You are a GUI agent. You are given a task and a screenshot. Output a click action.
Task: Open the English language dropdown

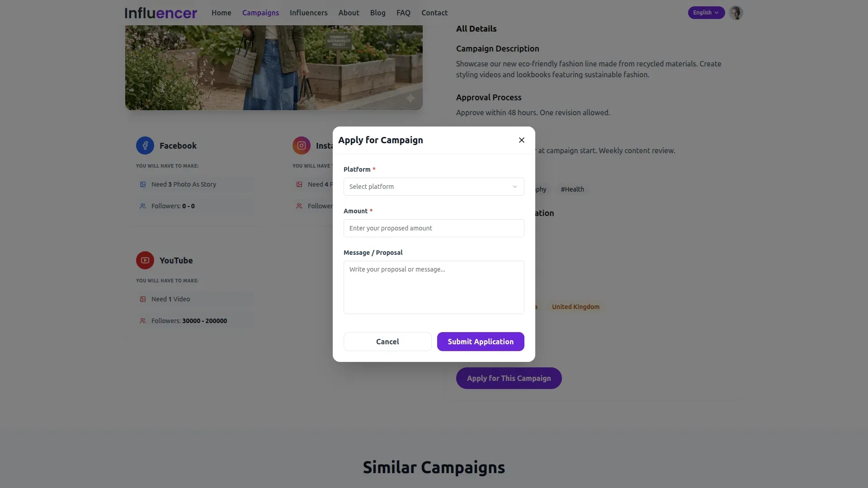point(706,12)
